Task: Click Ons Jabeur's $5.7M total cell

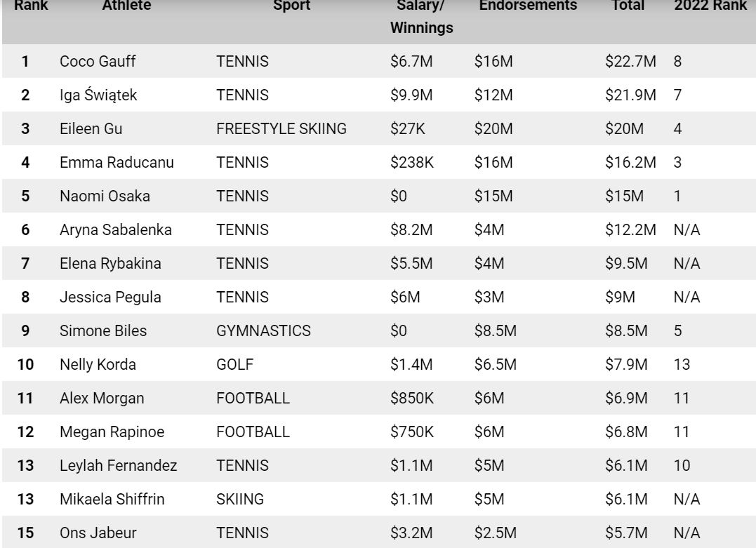Action: [x=626, y=533]
